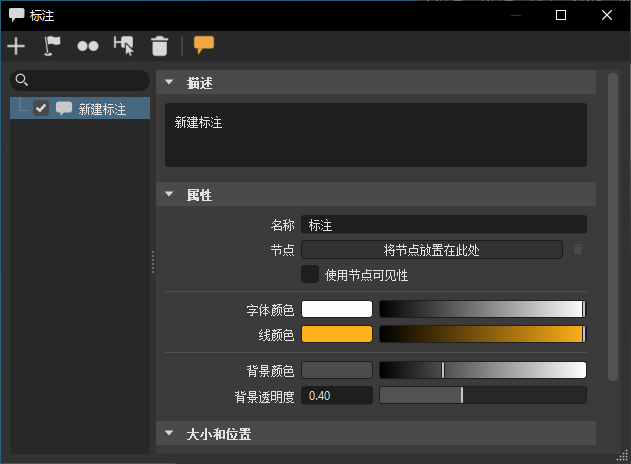Collapse the 大小和位置 section
Viewport: 631px width, 464px height.
click(x=169, y=433)
